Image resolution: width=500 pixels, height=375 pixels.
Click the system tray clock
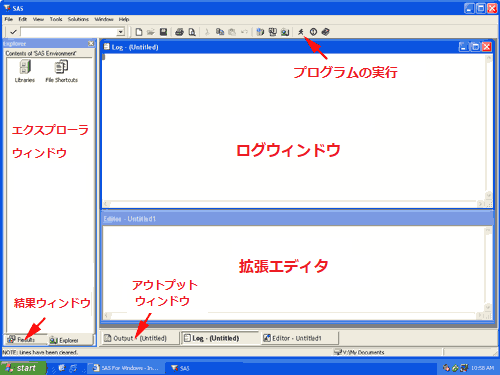(x=482, y=368)
